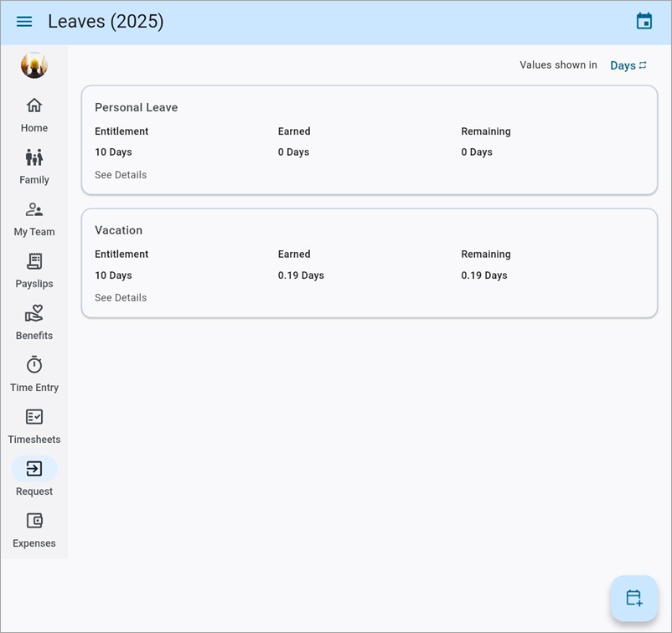The height and width of the screenshot is (633, 672).
Task: Open the hamburger navigation menu
Action: tap(24, 22)
